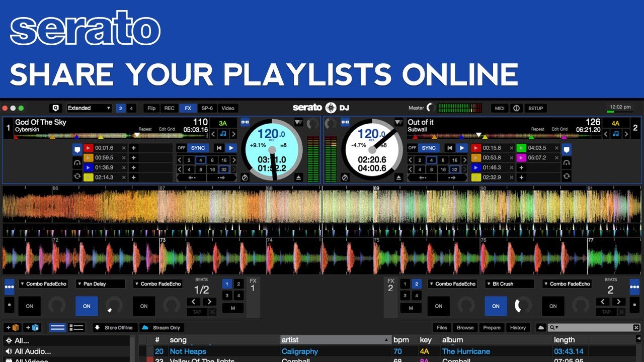Trigger blue cue point 01:36.9 on deck 1

[x=89, y=167]
